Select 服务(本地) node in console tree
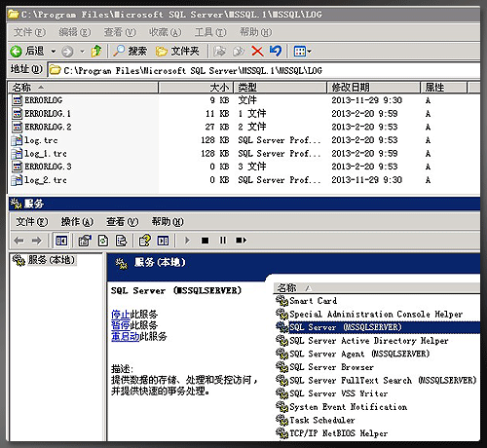 52,260
